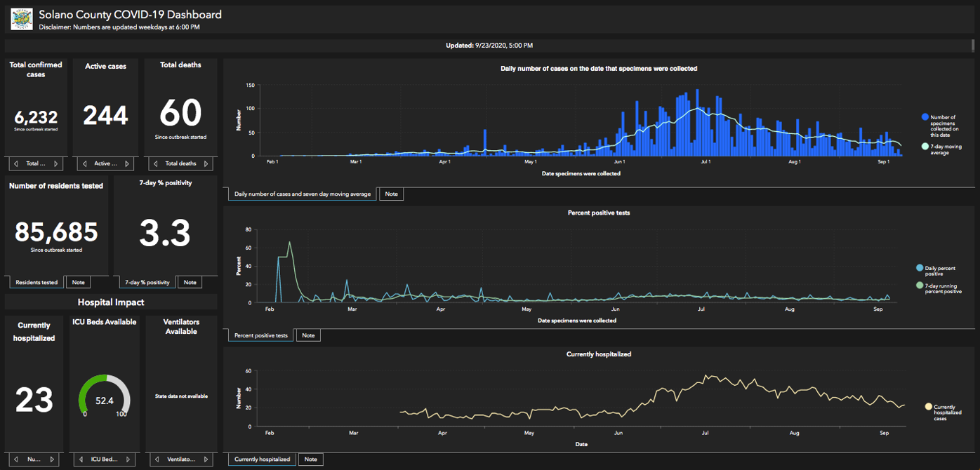Open the Note tab beside Residents tested
The width and height of the screenshot is (980, 470).
point(78,282)
